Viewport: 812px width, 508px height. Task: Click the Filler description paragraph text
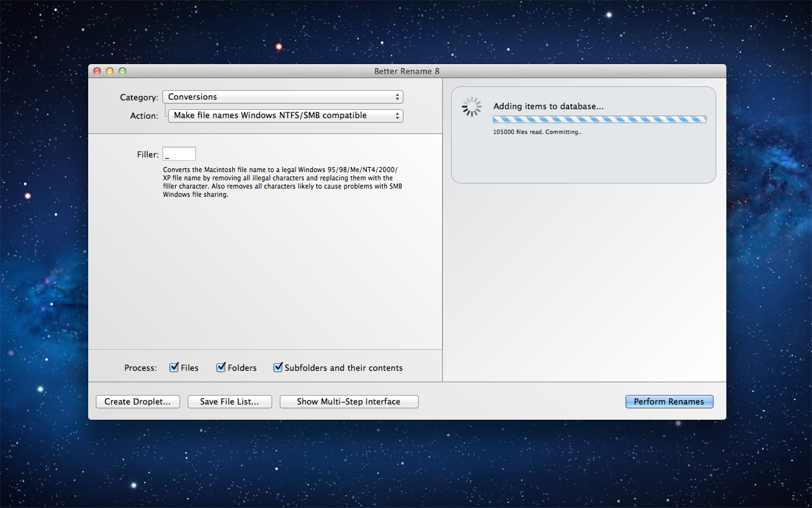[282, 182]
